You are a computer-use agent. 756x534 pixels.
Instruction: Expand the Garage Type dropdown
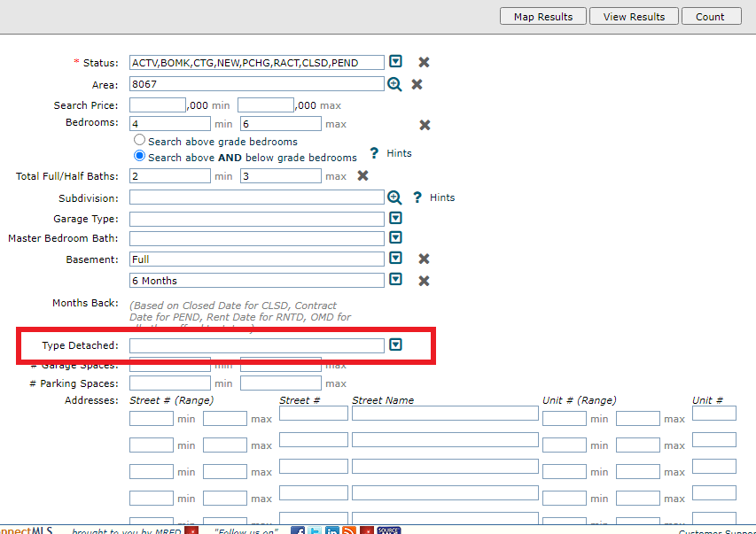395,218
